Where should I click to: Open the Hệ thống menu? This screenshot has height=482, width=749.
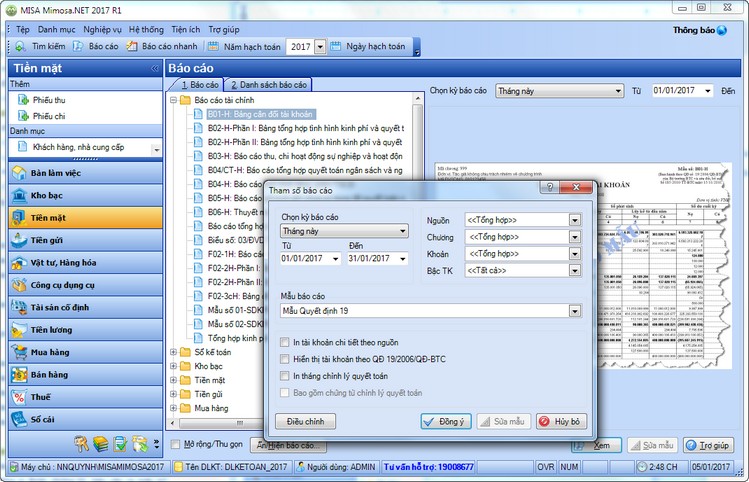coord(146,30)
